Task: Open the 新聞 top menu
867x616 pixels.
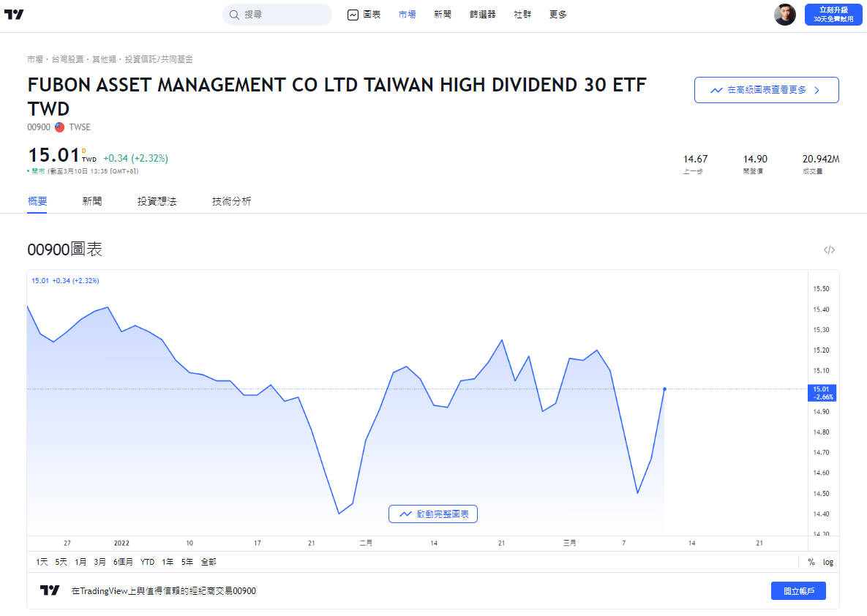Action: point(443,15)
